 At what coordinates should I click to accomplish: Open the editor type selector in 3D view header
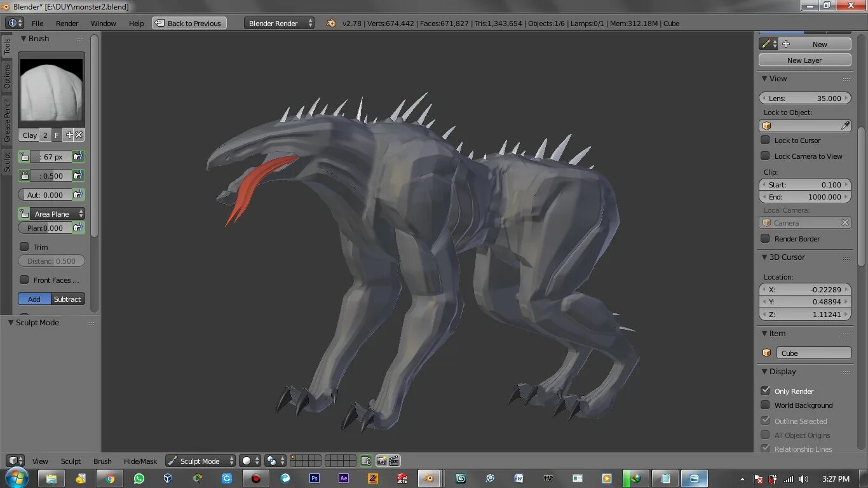[x=15, y=461]
